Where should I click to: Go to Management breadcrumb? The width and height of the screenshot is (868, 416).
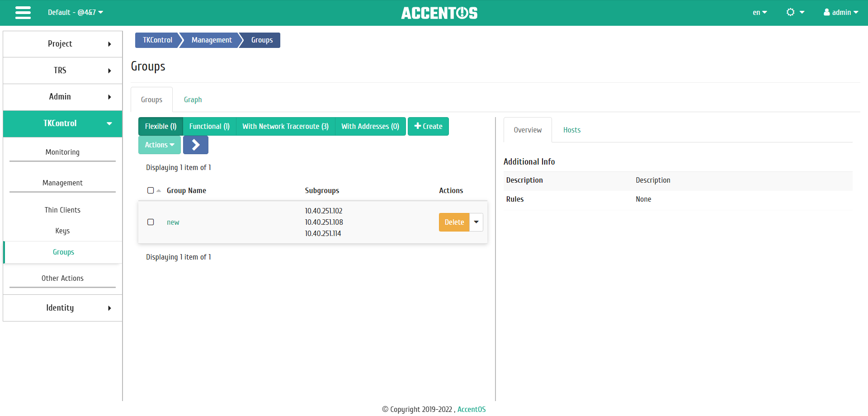click(212, 40)
